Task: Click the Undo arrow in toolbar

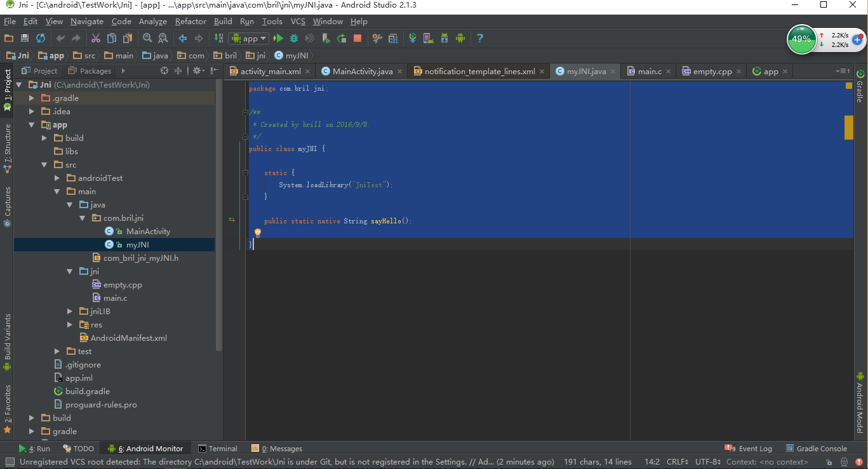Action: click(60, 38)
